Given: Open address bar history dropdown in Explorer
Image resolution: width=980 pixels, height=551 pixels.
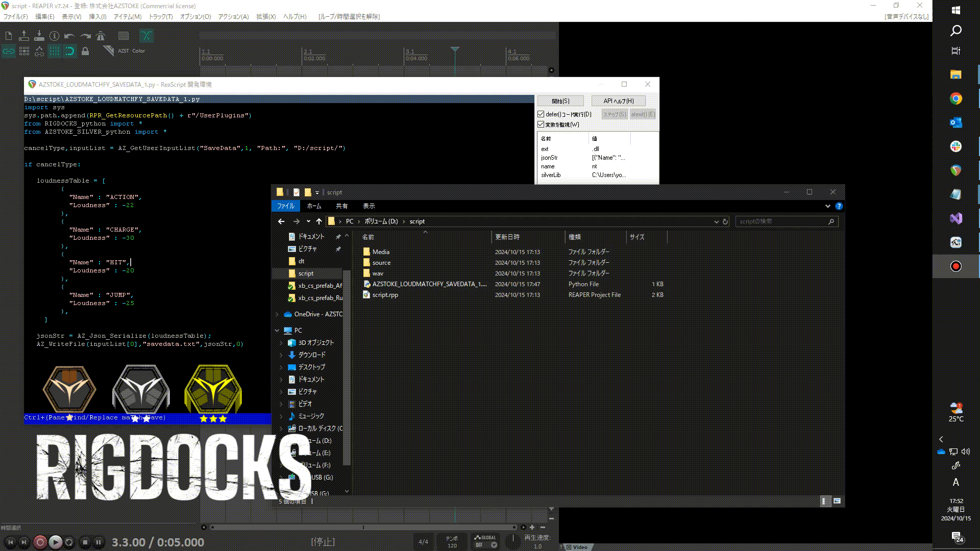Looking at the screenshot, I should point(716,221).
